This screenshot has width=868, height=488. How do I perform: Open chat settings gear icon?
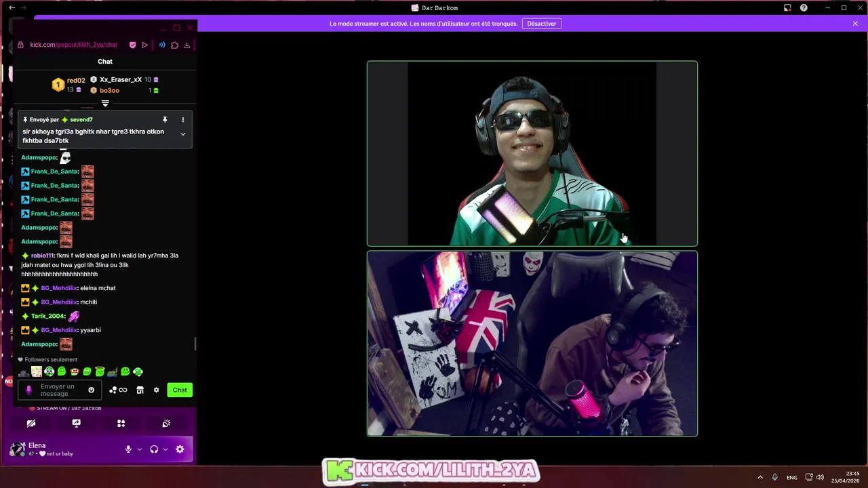156,390
